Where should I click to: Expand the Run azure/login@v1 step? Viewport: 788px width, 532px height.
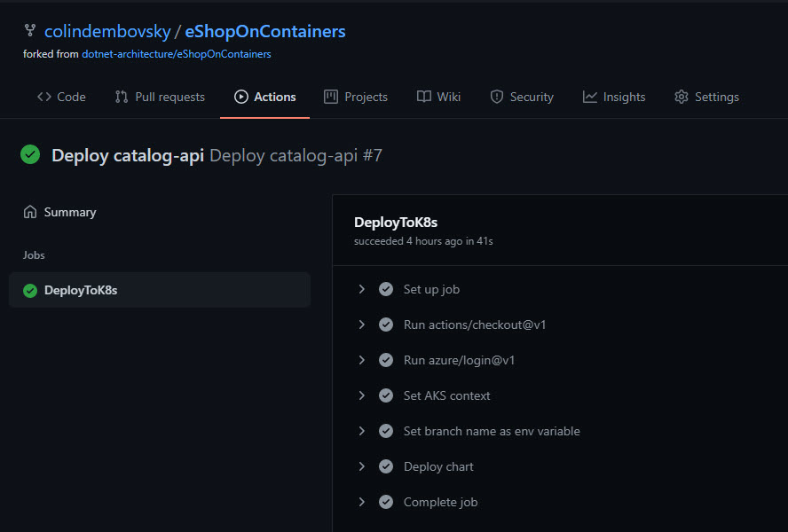[x=361, y=360]
